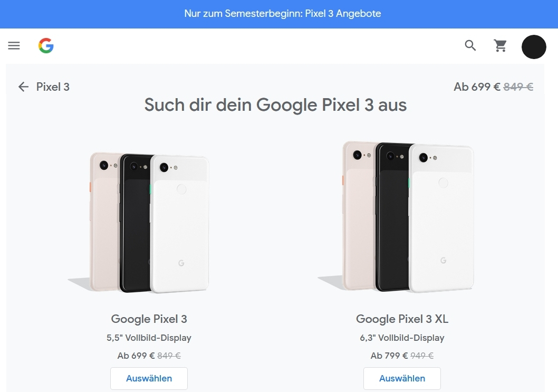Screen dimensions: 558x392
Task: Click the Google Pixel 3 product title
Action: point(149,319)
